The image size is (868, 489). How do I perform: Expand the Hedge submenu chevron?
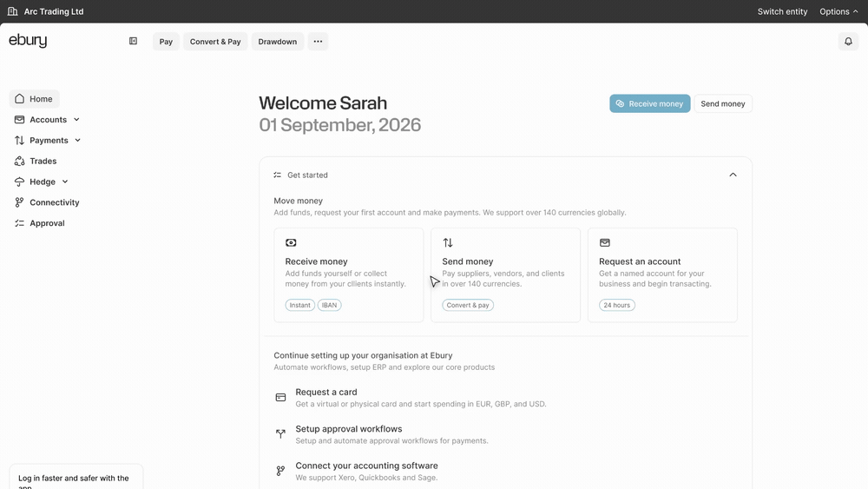click(x=65, y=182)
